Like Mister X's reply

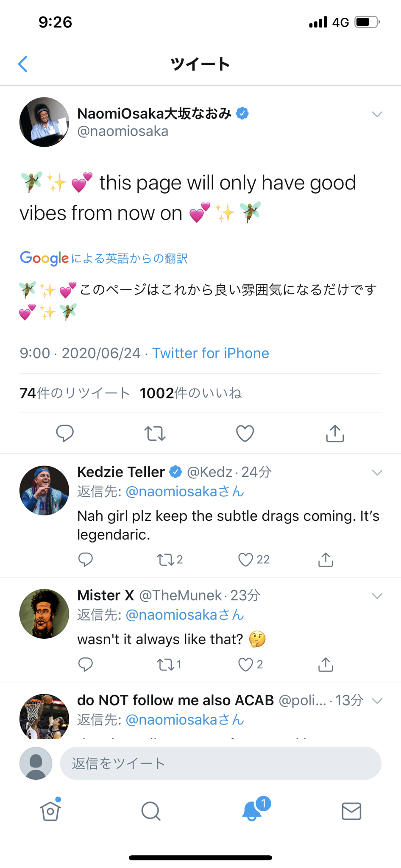(x=246, y=665)
